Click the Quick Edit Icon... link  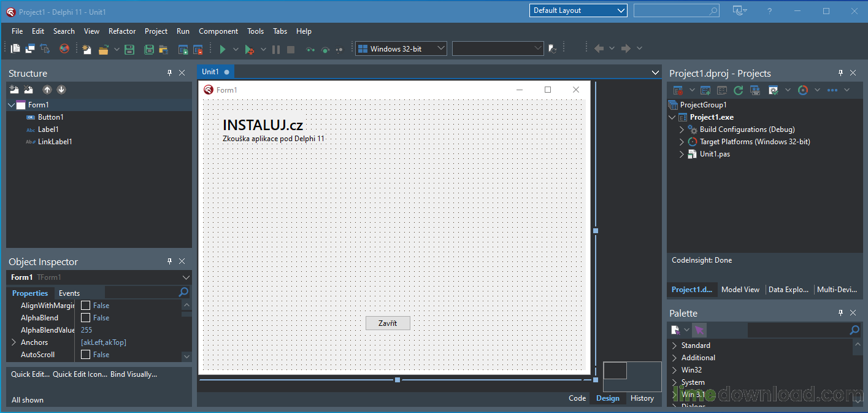click(x=80, y=374)
